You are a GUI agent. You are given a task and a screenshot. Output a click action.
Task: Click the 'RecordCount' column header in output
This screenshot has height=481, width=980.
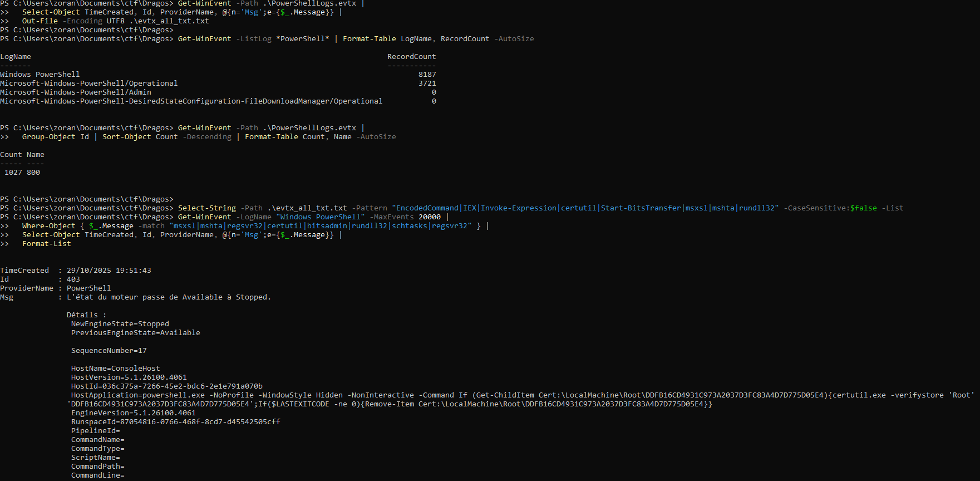412,56
